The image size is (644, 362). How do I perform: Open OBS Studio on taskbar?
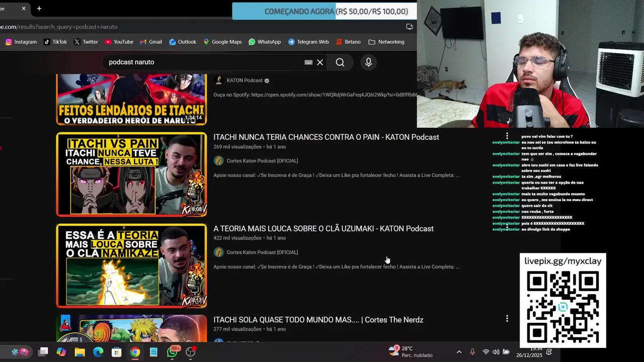(x=191, y=352)
